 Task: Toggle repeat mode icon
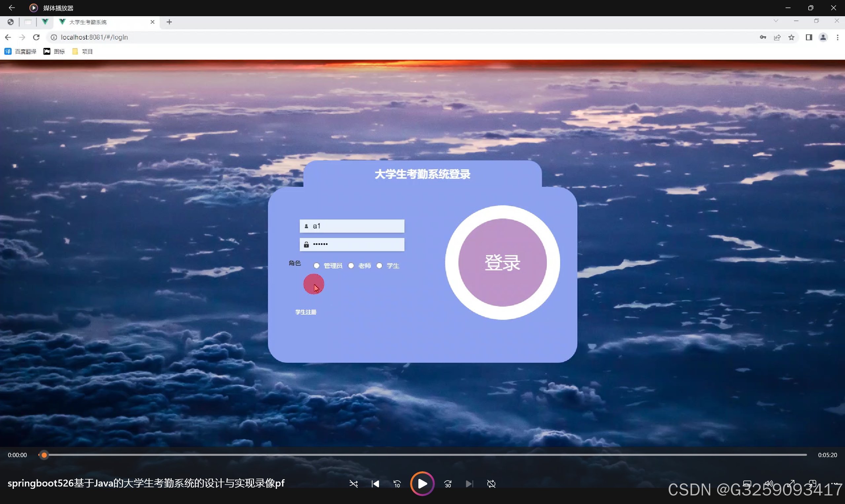click(x=491, y=484)
